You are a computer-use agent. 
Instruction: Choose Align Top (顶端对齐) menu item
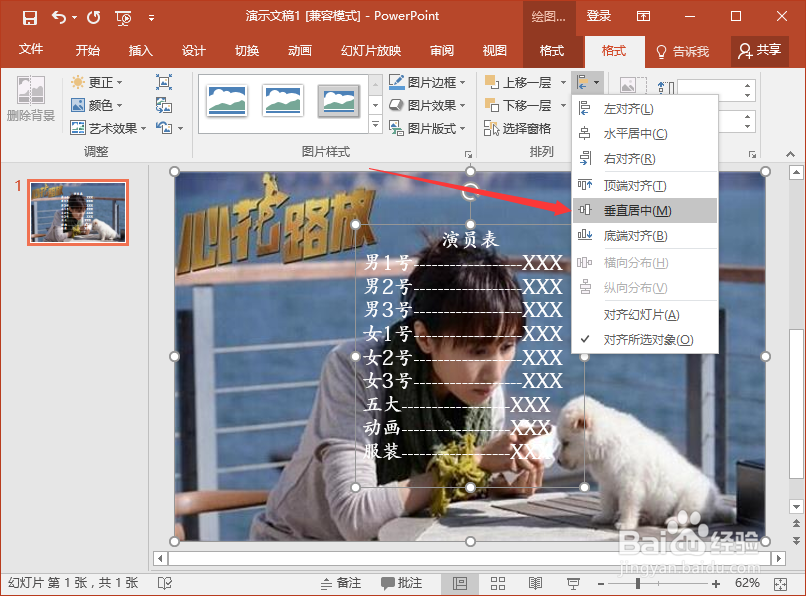pos(645,186)
